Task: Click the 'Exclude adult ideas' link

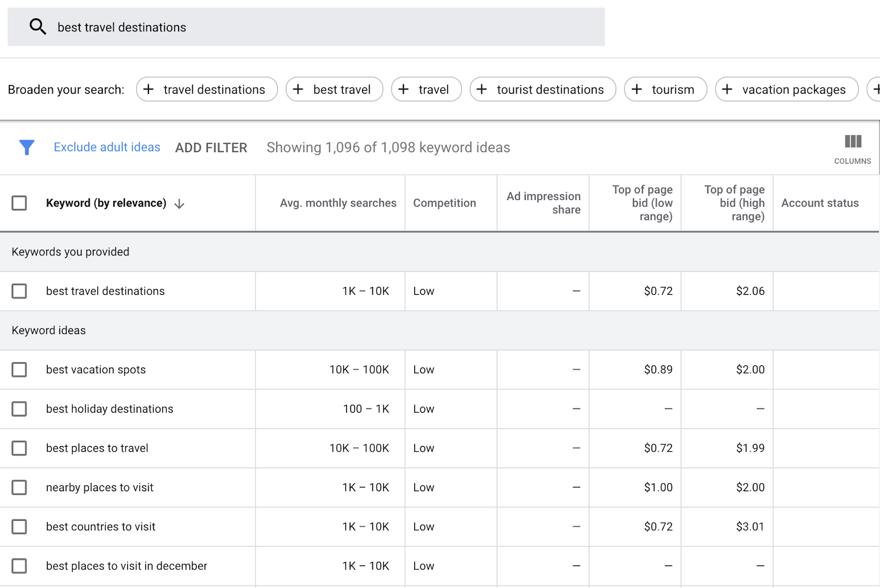Action: pyautogui.click(x=107, y=147)
